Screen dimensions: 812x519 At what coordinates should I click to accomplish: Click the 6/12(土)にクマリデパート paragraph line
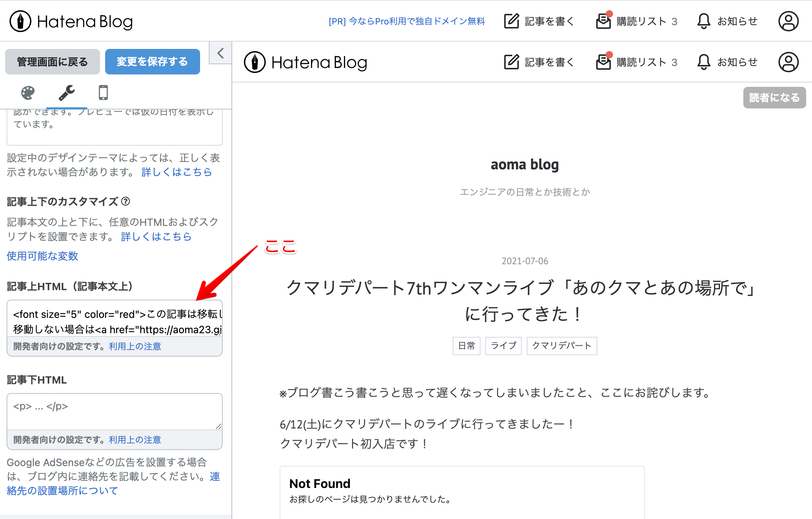click(x=427, y=424)
